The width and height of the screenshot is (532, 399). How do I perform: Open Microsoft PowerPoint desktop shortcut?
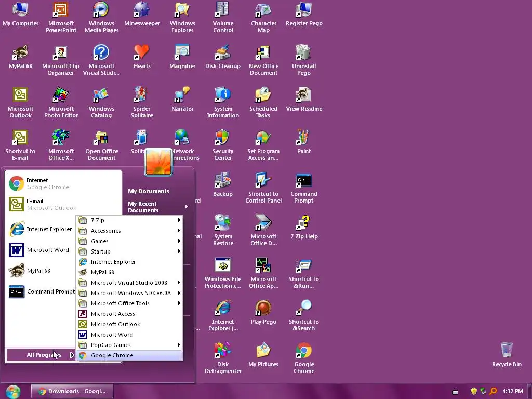pyautogui.click(x=61, y=17)
